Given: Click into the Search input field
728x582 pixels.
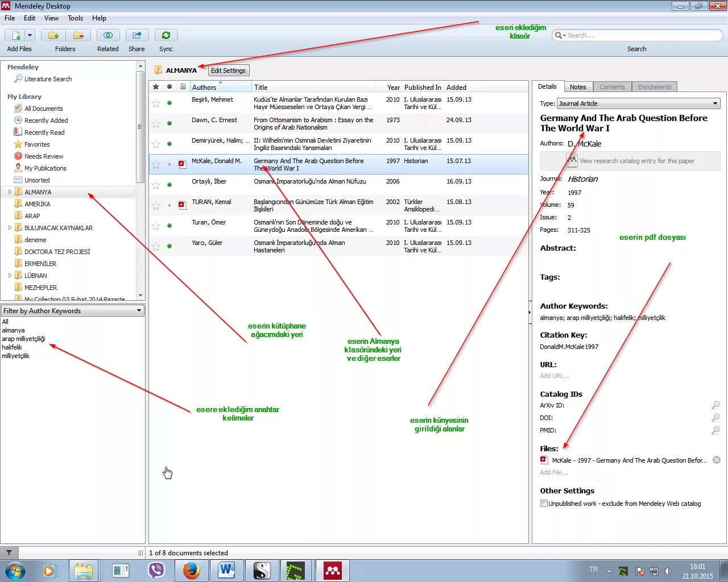Looking at the screenshot, I should [643, 35].
